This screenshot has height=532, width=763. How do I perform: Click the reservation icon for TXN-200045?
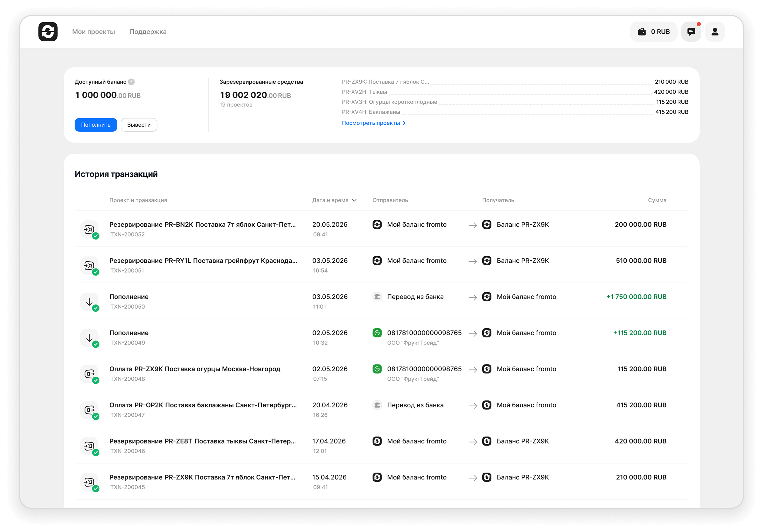click(89, 482)
